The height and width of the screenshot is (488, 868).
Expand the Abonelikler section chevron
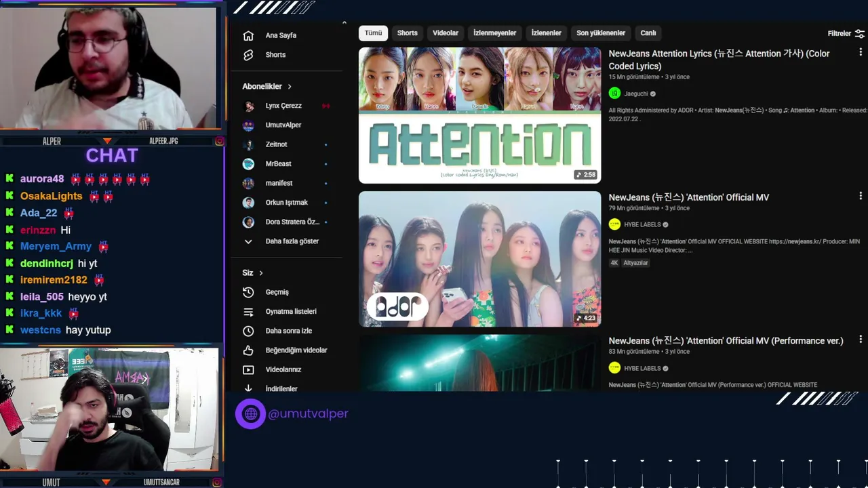click(290, 87)
